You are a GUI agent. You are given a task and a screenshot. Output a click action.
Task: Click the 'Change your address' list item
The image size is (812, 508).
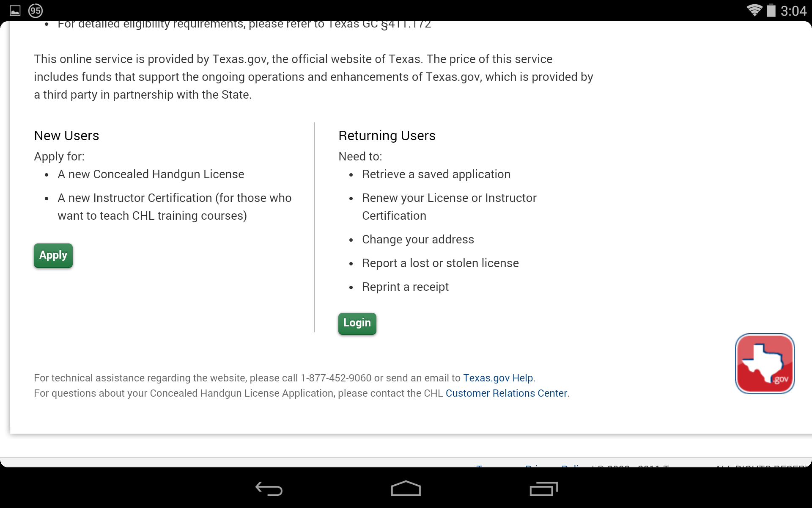[418, 240]
